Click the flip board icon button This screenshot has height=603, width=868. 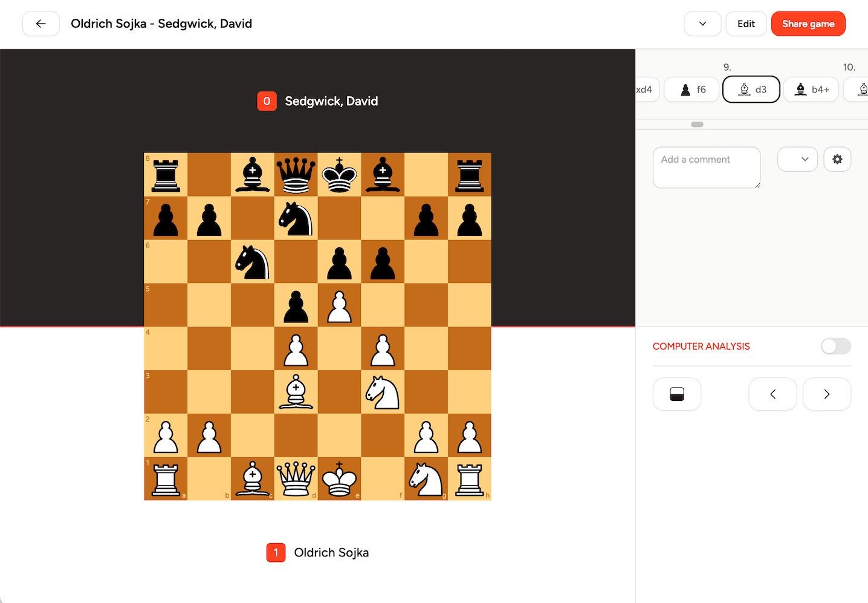(x=677, y=394)
